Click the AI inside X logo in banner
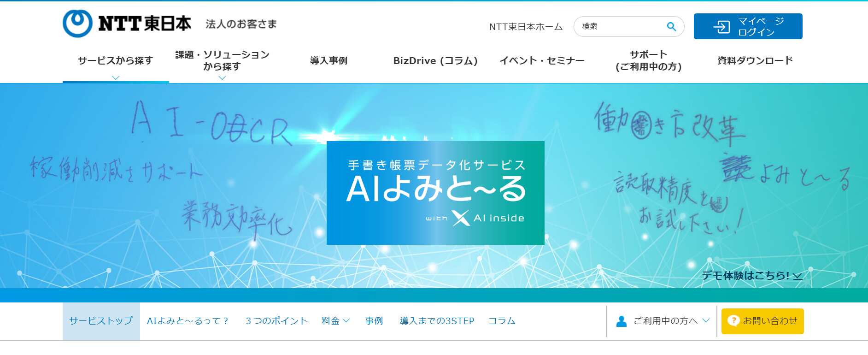The width and height of the screenshot is (868, 355). click(x=460, y=218)
